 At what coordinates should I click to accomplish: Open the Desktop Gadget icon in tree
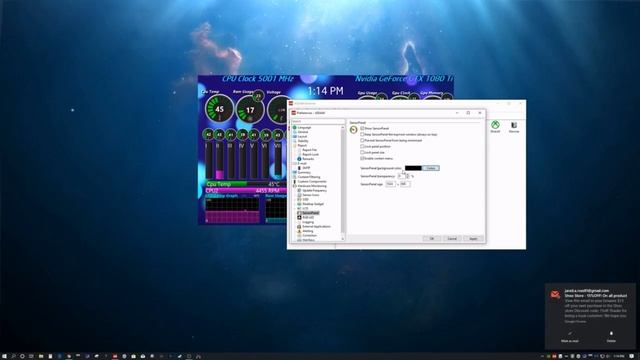[299, 204]
